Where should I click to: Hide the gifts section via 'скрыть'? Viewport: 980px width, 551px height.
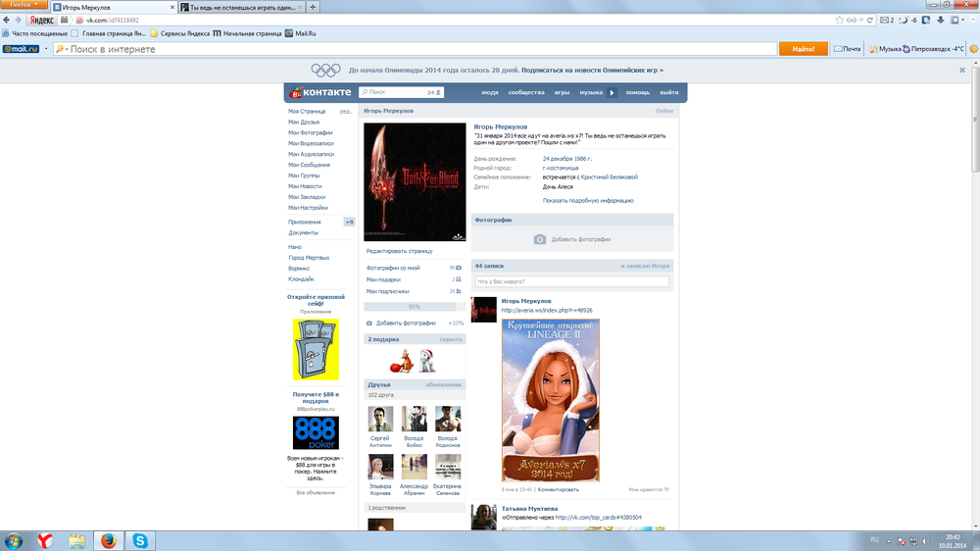point(450,339)
